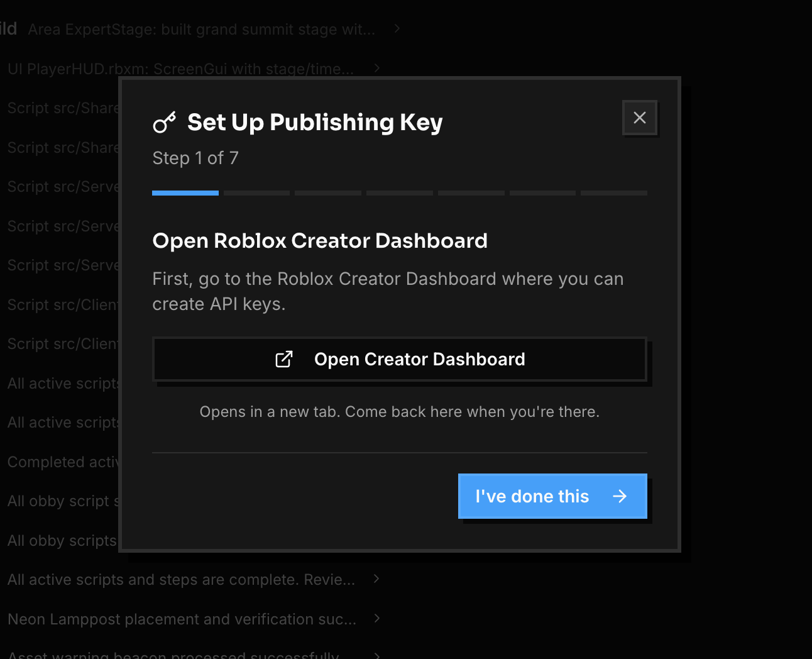This screenshot has width=812, height=659.
Task: Select the Neon Lamppost placement and verification item
Action: [x=182, y=619]
